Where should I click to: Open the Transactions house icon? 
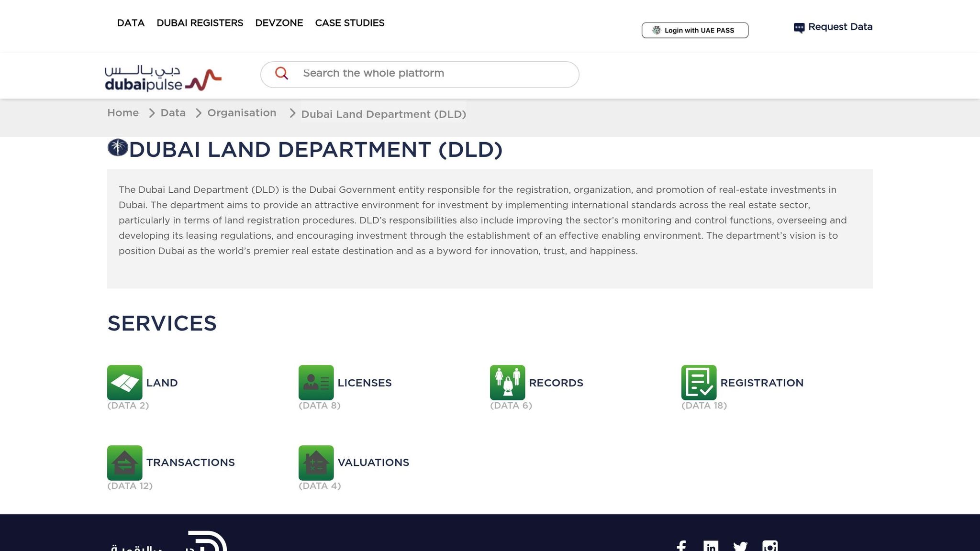tap(125, 463)
